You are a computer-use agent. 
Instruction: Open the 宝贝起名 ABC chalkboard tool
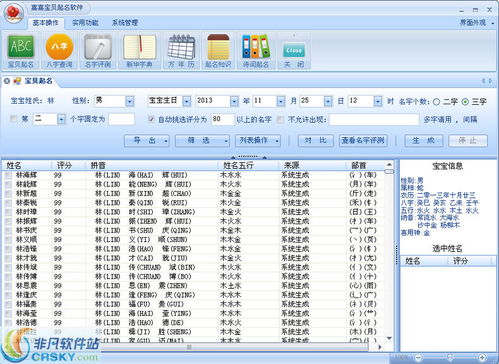(21, 51)
